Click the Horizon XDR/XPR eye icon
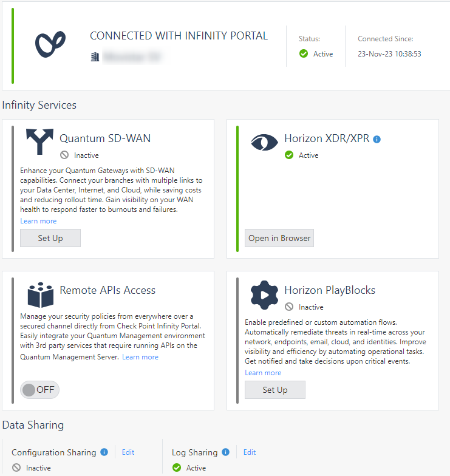The width and height of the screenshot is (450, 476). 264,141
